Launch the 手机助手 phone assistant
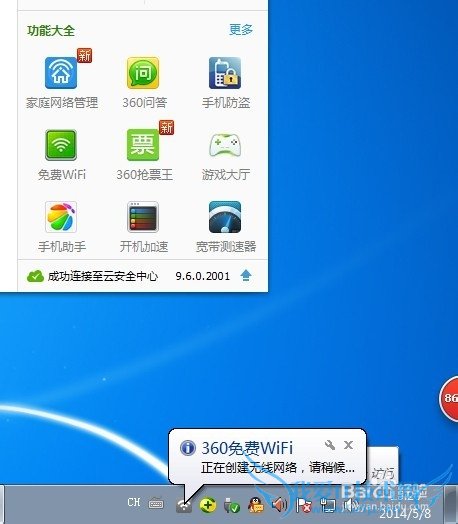 (61, 217)
